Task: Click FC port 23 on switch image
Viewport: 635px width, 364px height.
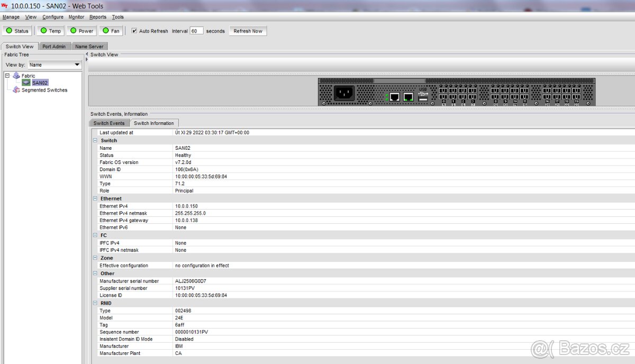Action: click(x=576, y=97)
